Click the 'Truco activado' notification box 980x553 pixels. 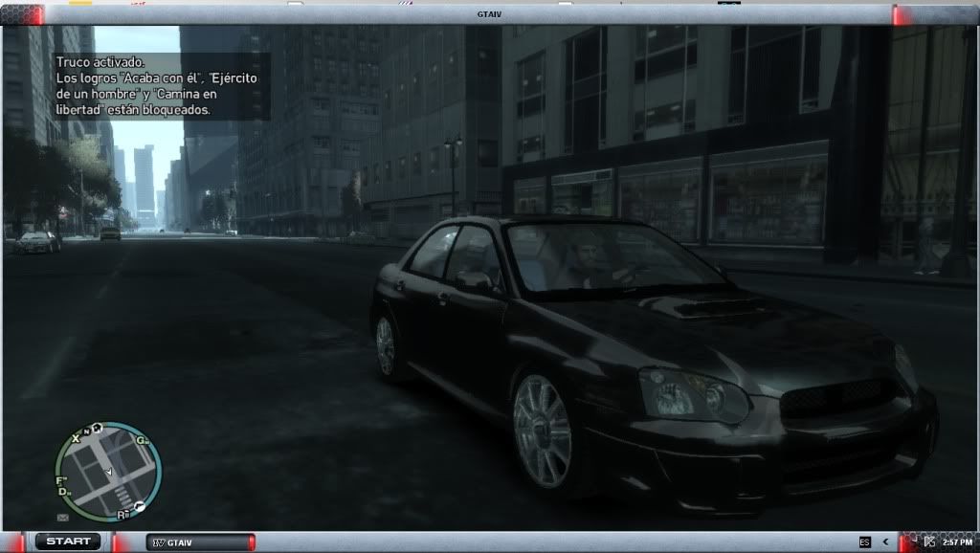coord(160,86)
